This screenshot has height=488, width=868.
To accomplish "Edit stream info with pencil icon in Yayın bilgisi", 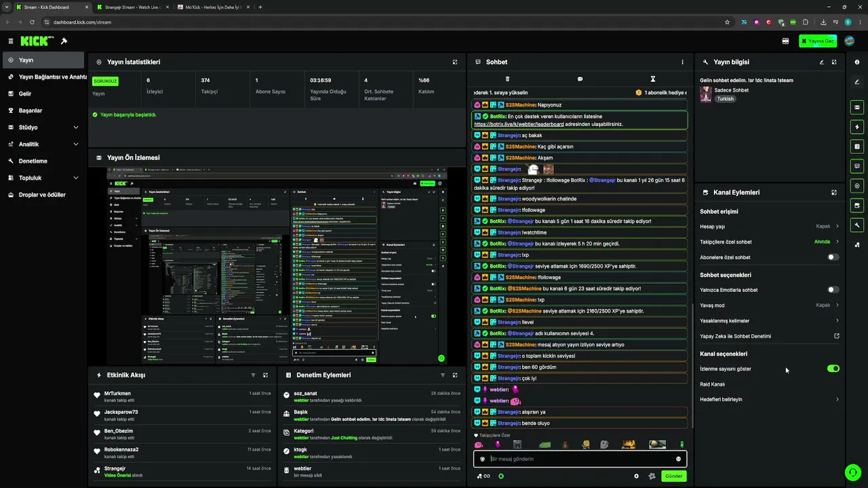I will click(821, 62).
